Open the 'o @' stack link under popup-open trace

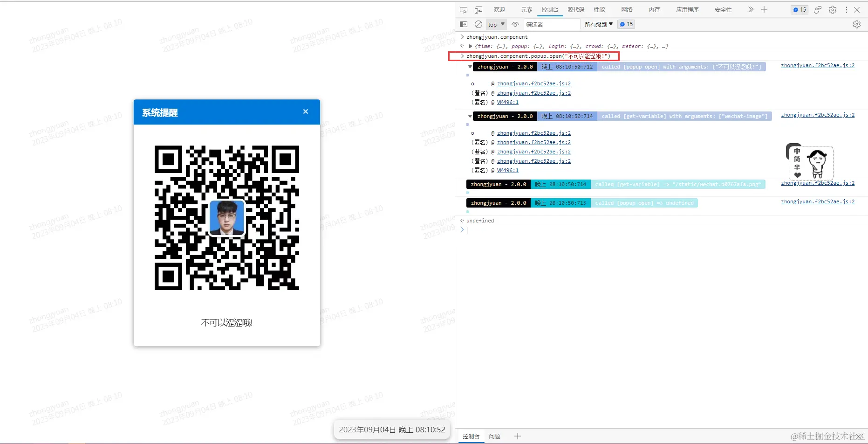pos(533,83)
